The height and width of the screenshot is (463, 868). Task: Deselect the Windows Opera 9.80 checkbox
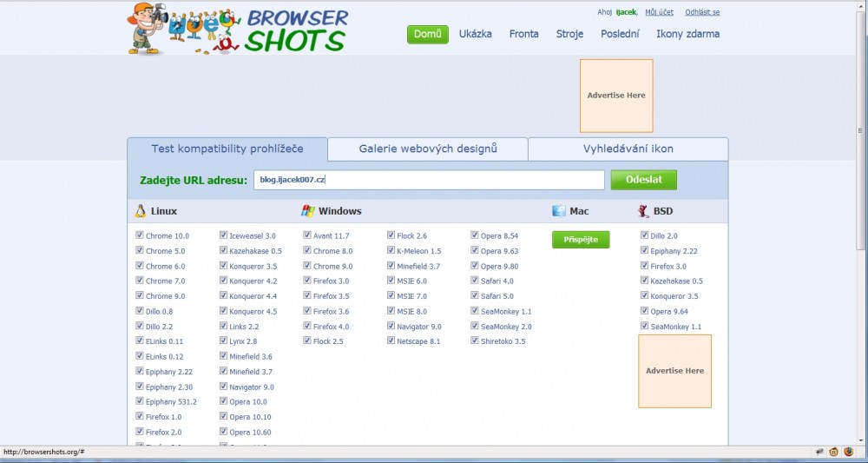click(x=475, y=266)
